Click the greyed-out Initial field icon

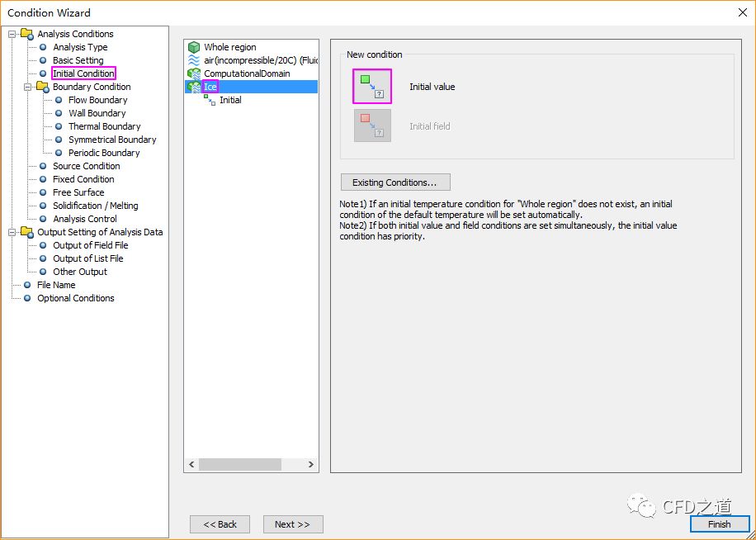pyautogui.click(x=372, y=126)
